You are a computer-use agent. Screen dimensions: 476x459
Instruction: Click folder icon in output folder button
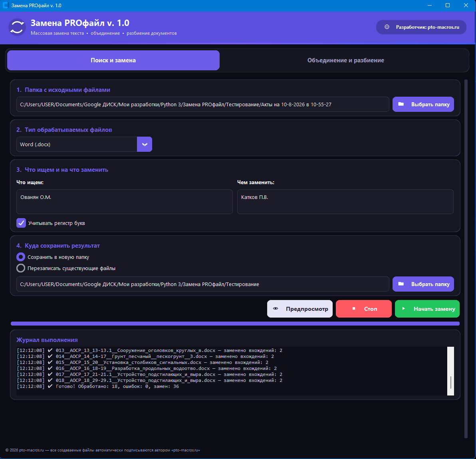[401, 284]
